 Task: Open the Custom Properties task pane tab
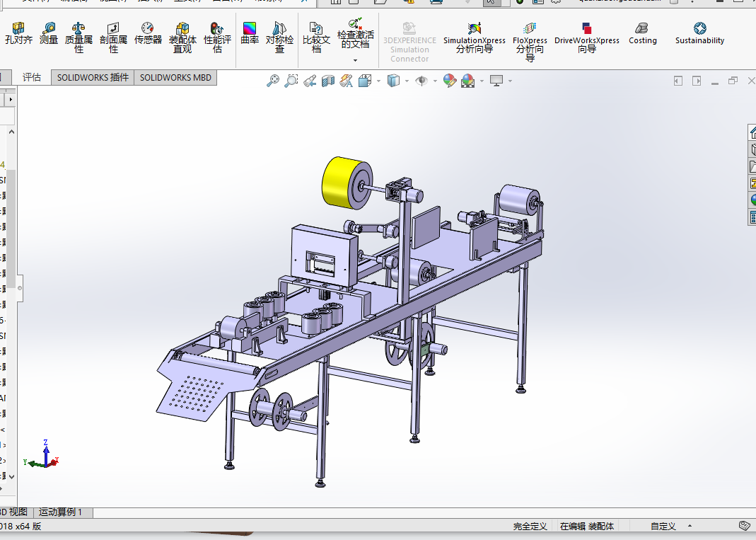pyautogui.click(x=752, y=217)
